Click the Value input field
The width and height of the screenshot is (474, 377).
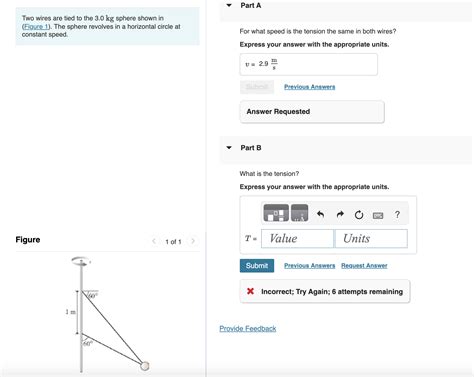pos(297,238)
